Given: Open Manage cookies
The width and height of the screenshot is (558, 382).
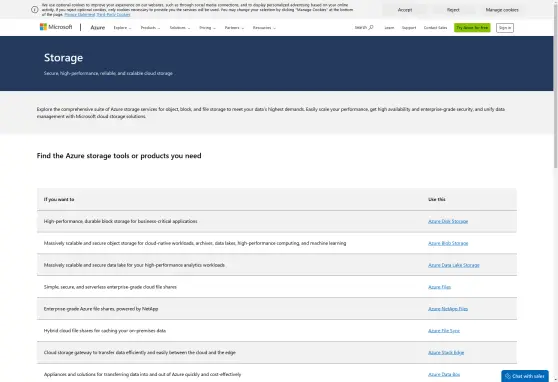Looking at the screenshot, I should (502, 10).
